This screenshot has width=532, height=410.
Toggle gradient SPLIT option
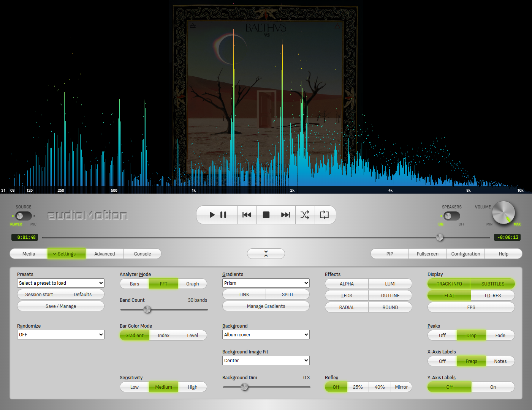288,294
